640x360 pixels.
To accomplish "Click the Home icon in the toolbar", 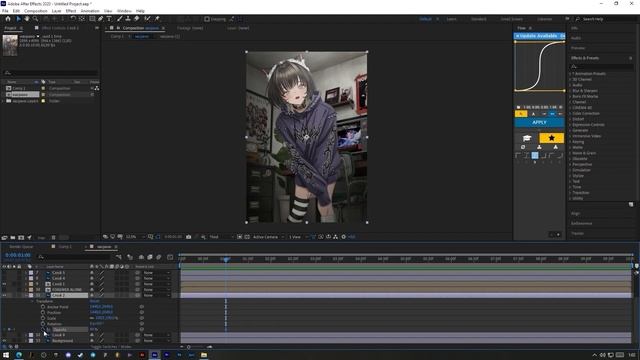I will 8,19.
